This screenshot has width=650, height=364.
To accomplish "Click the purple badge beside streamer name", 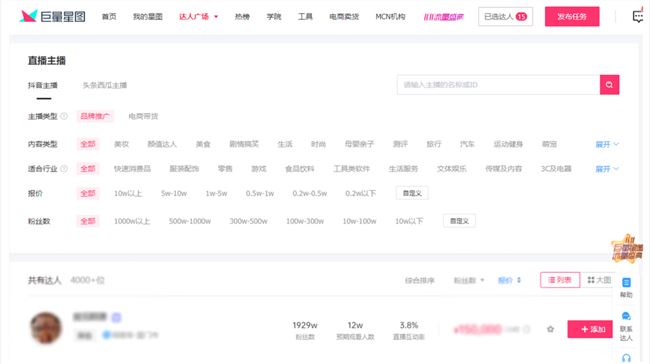I will click(x=116, y=318).
